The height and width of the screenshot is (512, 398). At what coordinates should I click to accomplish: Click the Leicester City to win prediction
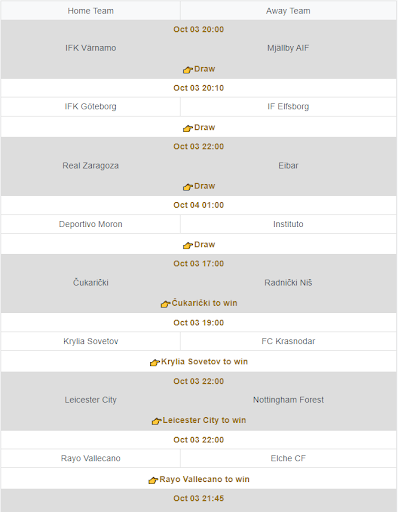point(204,420)
